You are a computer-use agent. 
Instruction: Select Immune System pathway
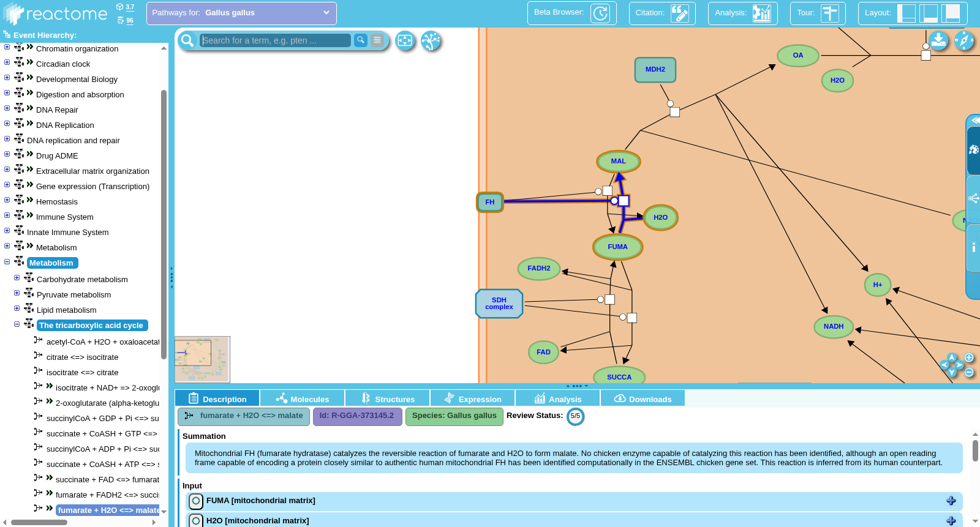64,217
